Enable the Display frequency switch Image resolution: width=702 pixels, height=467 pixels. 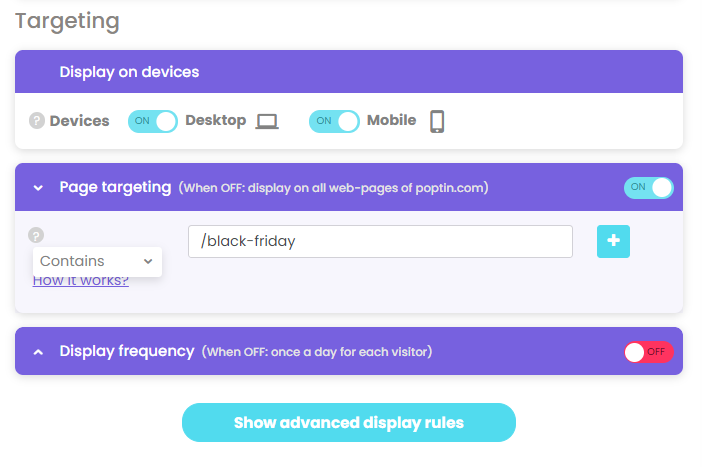point(648,352)
